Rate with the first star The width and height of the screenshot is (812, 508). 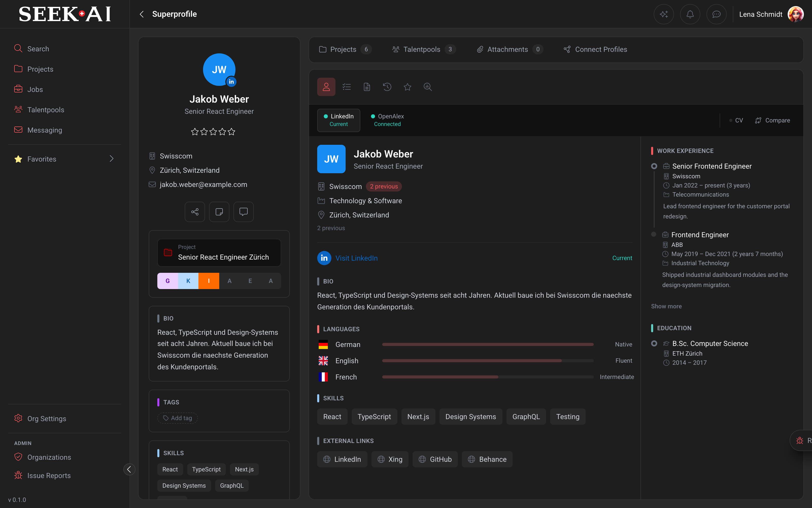pyautogui.click(x=195, y=132)
